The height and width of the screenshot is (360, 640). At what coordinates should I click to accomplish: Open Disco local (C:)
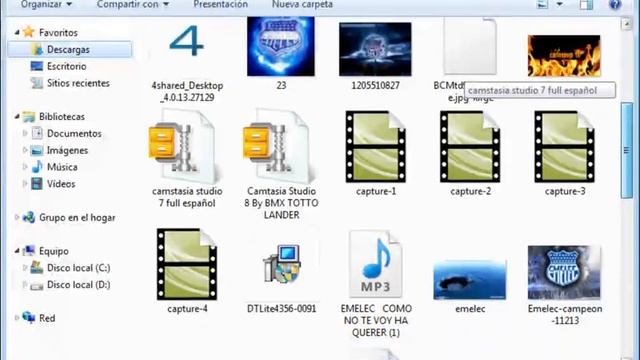78,268
